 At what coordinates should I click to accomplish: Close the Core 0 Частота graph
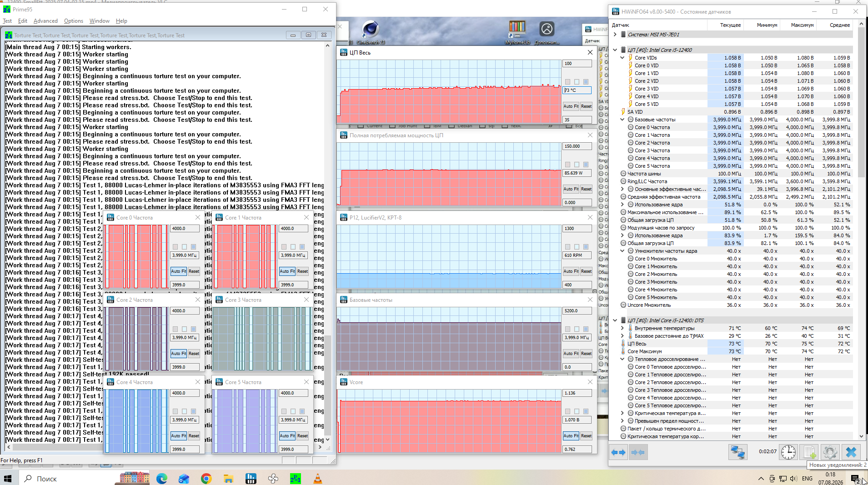click(x=197, y=217)
